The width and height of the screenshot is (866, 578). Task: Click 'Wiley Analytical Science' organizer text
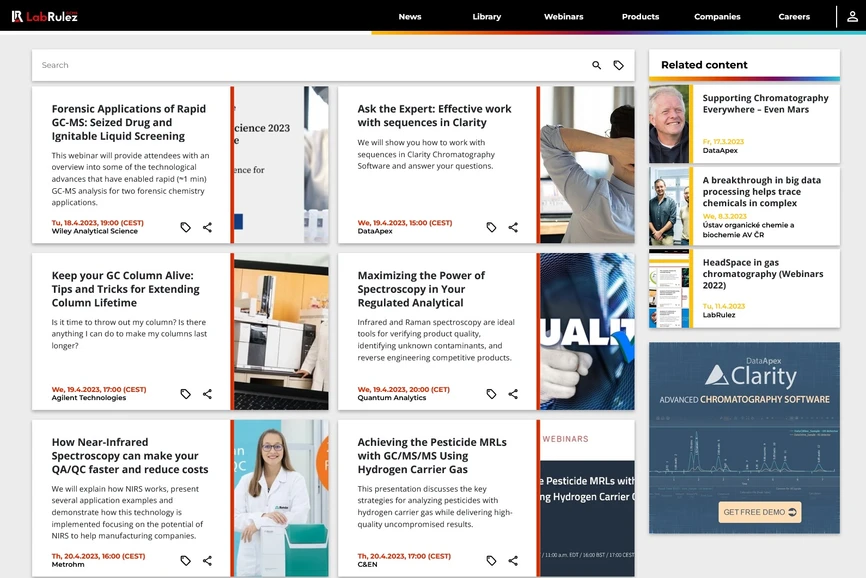[94, 231]
